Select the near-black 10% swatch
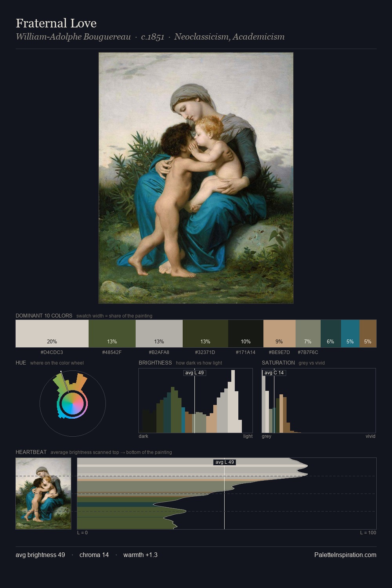The width and height of the screenshot is (392, 588). coord(246,334)
